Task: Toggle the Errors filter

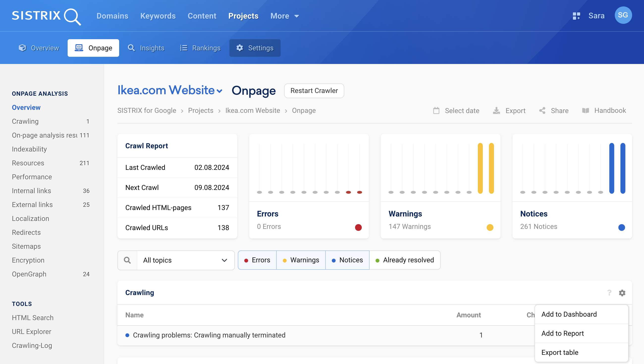Action: (x=257, y=260)
